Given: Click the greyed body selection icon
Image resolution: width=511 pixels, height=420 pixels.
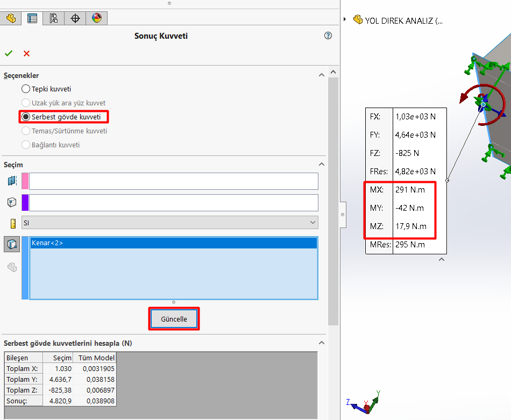Looking at the screenshot, I should pos(12,267).
